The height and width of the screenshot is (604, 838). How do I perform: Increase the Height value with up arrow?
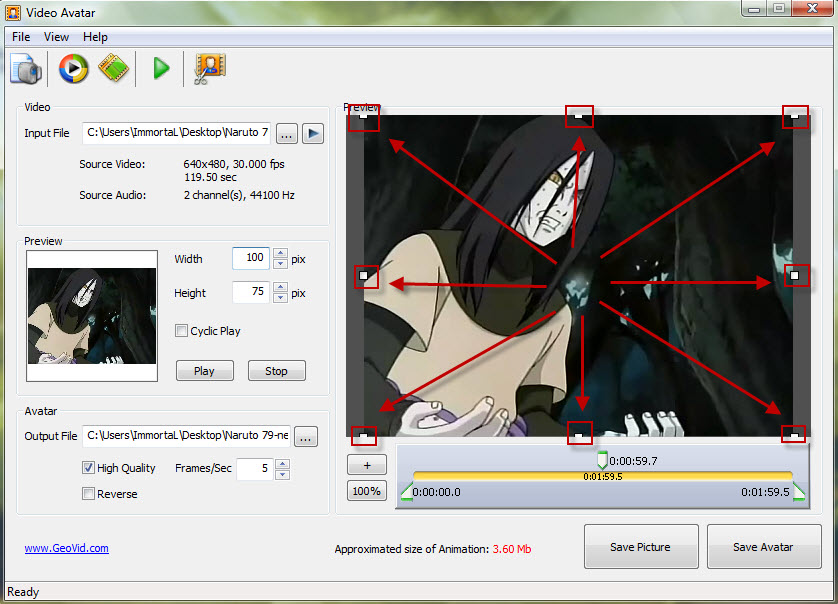click(x=280, y=287)
